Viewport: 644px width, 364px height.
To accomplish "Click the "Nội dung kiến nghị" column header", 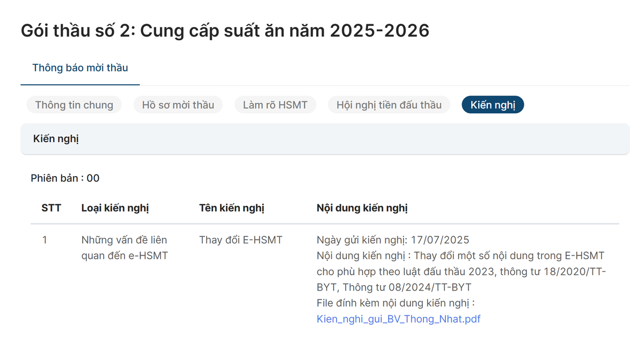I will click(362, 208).
